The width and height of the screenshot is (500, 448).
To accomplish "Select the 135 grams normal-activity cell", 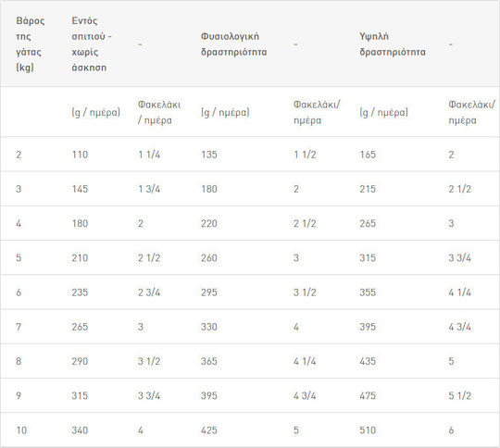I will coord(209,155).
